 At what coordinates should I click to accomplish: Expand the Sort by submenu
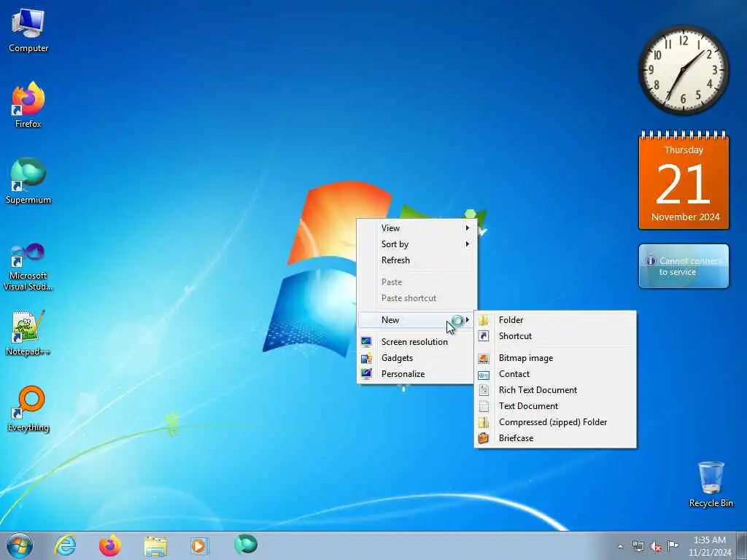[x=417, y=244]
